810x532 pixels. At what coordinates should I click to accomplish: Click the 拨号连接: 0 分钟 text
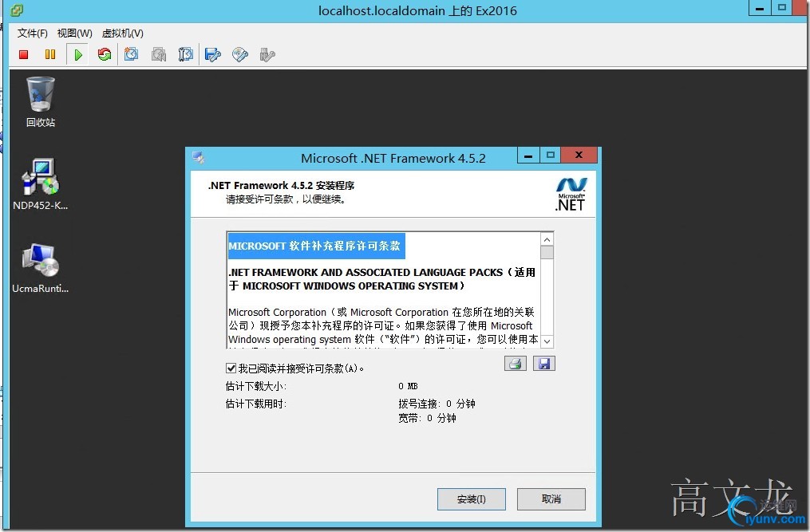tap(437, 404)
